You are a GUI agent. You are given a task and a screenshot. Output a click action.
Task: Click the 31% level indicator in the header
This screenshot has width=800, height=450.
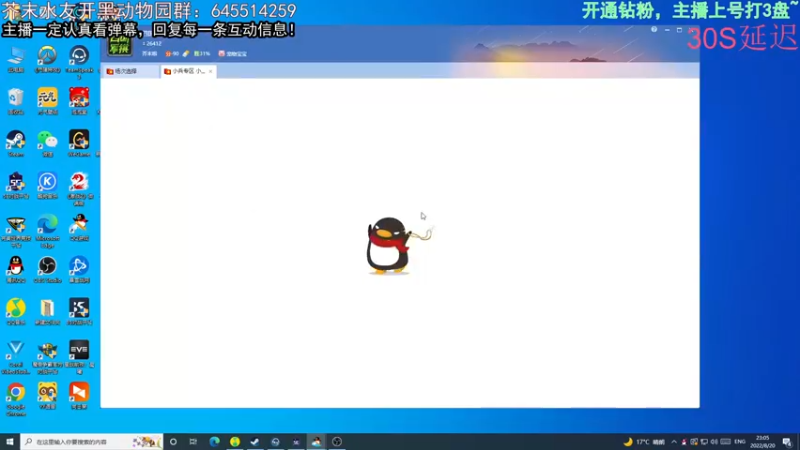202,54
